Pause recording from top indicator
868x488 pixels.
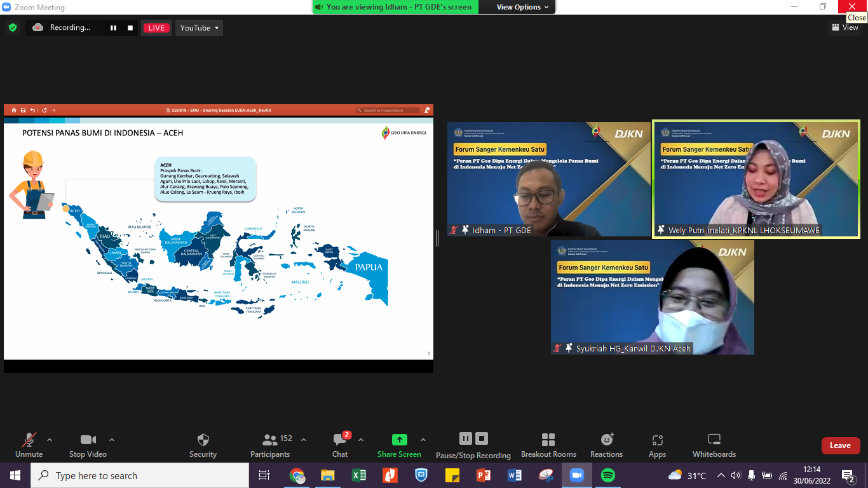point(114,28)
